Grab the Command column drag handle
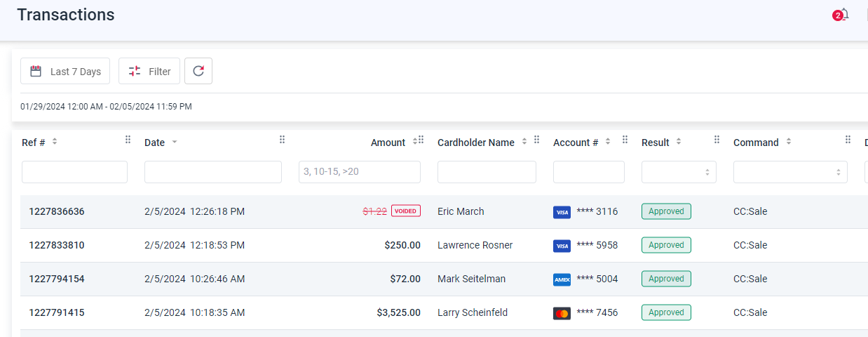Screen dimensions: 868x337 [848, 140]
